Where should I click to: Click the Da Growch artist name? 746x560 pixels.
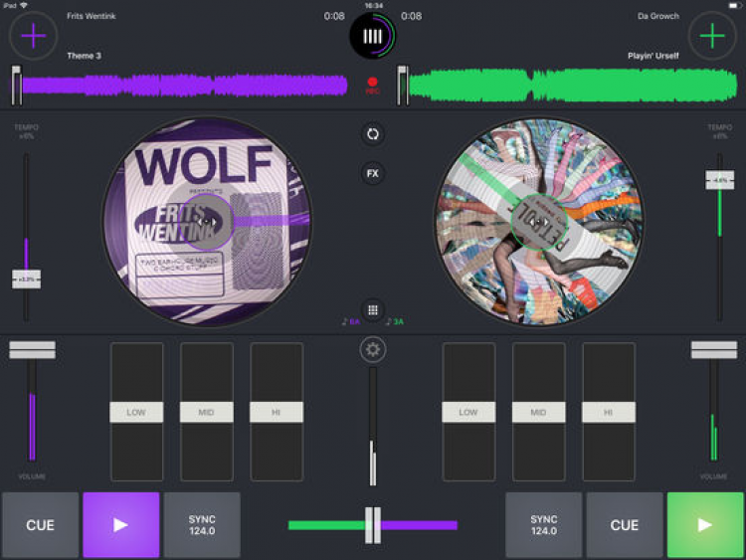point(658,16)
